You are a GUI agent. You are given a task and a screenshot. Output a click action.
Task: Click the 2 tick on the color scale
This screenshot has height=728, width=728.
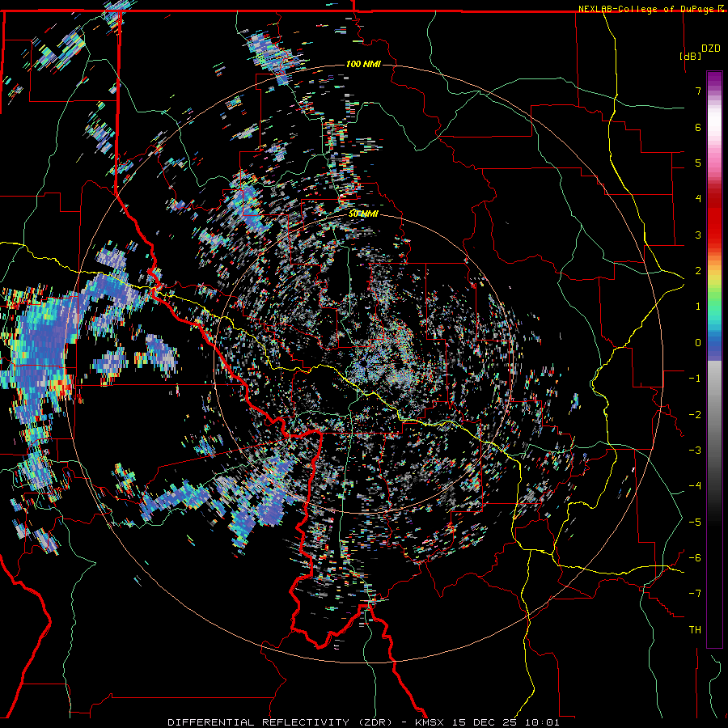coord(698,271)
